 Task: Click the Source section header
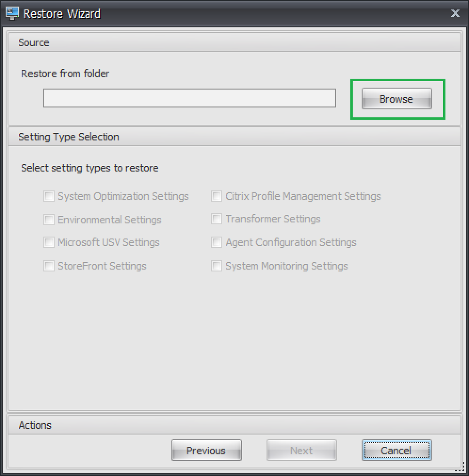[x=34, y=42]
